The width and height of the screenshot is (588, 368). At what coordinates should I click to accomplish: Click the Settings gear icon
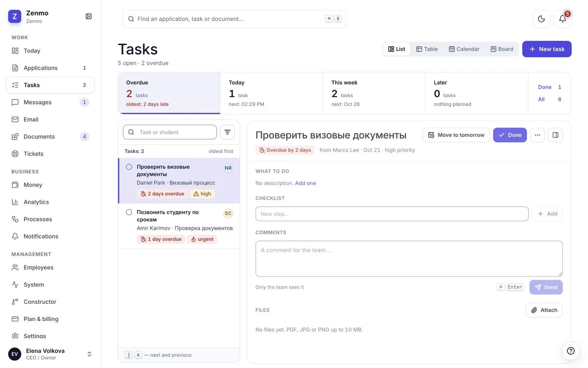[x=15, y=336]
